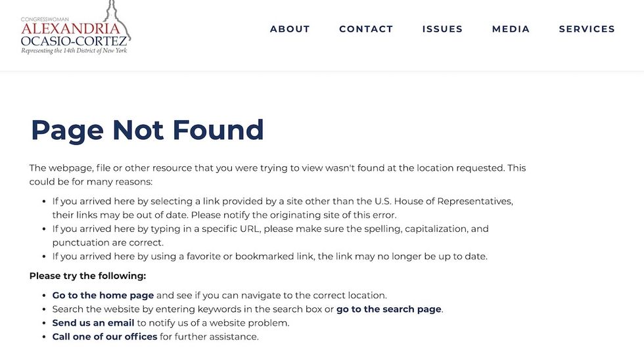This screenshot has height=352, width=644.
Task: Click the "Representing the 14th District" tagline
Action: 74,51
